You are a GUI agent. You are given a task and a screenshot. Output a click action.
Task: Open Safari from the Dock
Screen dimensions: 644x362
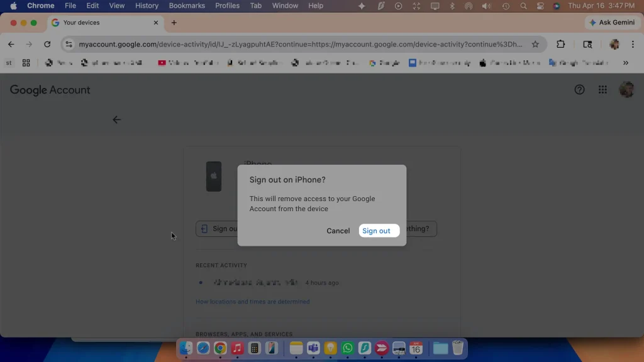[x=203, y=348]
